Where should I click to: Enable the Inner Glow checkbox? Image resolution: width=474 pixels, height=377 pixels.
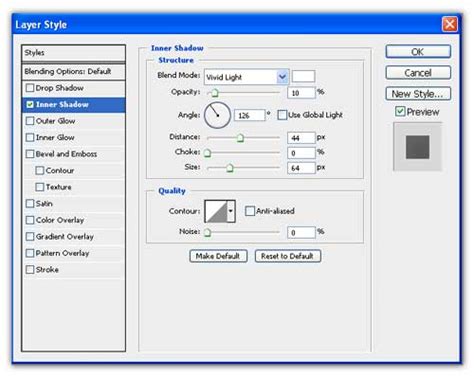30,137
